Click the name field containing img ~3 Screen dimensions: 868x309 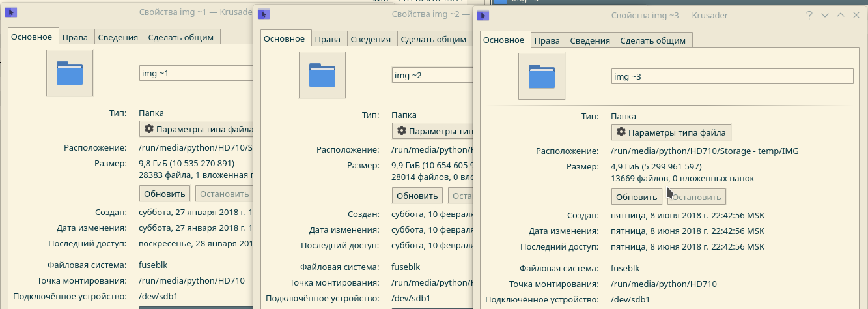(732, 76)
